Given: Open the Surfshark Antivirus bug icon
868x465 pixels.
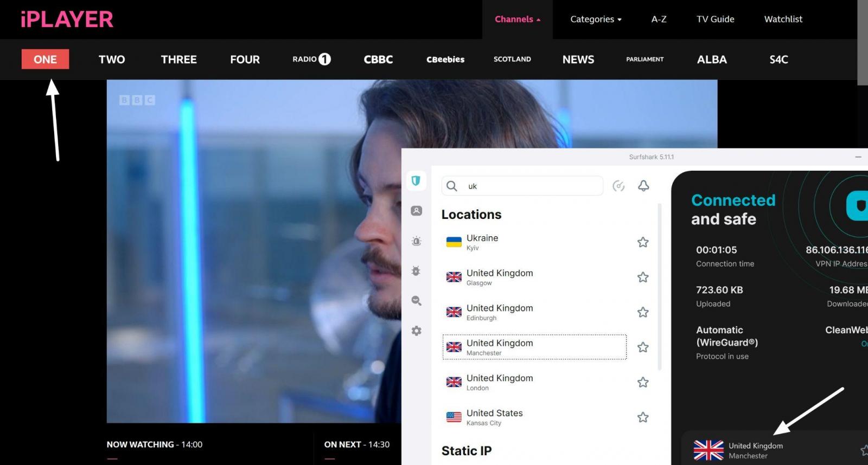Looking at the screenshot, I should [x=416, y=271].
